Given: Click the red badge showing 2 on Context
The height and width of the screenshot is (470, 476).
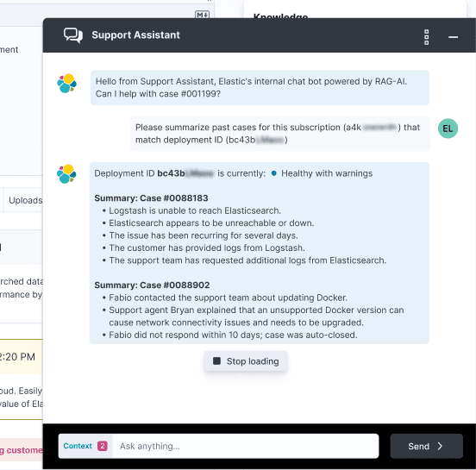Looking at the screenshot, I should point(103,446).
